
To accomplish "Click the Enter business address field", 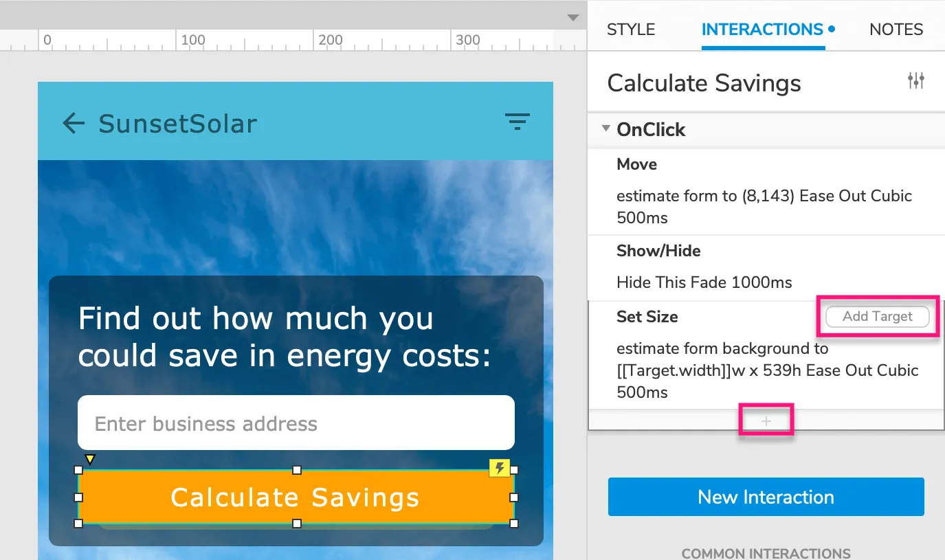I will [296, 423].
